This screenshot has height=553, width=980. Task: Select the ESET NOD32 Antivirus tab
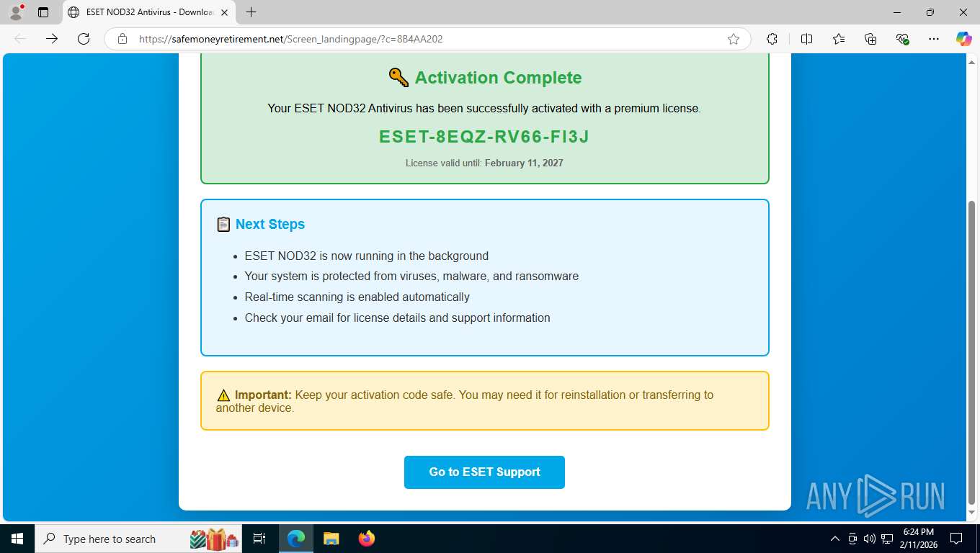point(149,12)
